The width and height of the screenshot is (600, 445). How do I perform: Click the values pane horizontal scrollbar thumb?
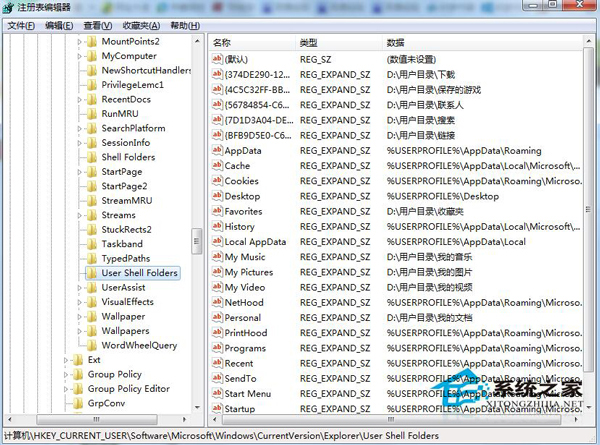(391, 419)
